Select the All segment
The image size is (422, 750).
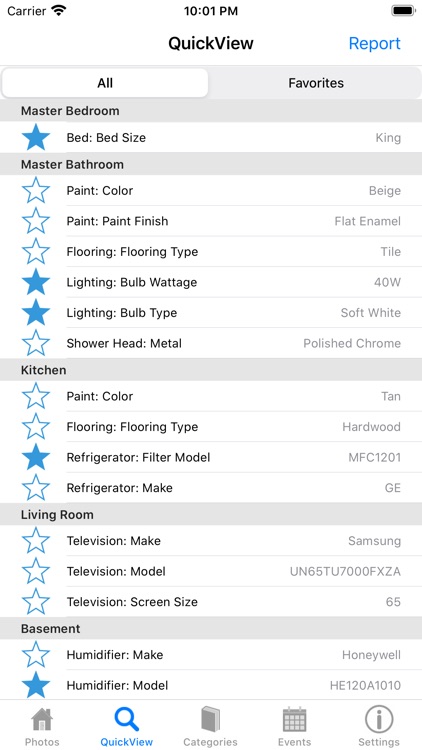point(105,83)
